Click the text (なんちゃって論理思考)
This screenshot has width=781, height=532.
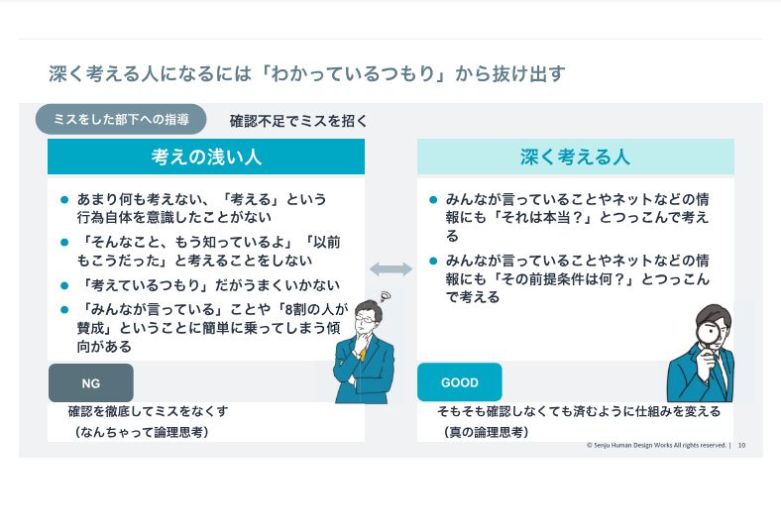tap(142, 432)
